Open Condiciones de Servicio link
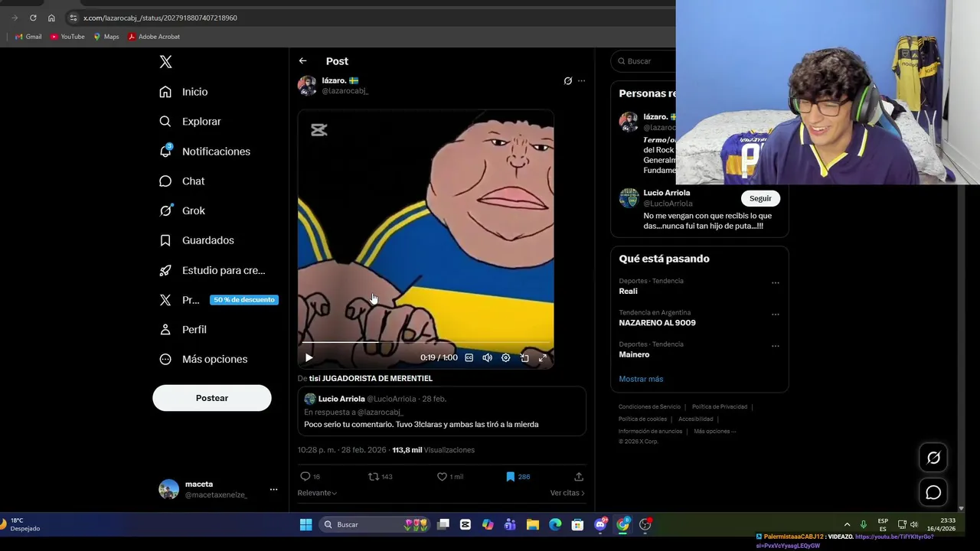This screenshot has height=551, width=980. click(649, 407)
